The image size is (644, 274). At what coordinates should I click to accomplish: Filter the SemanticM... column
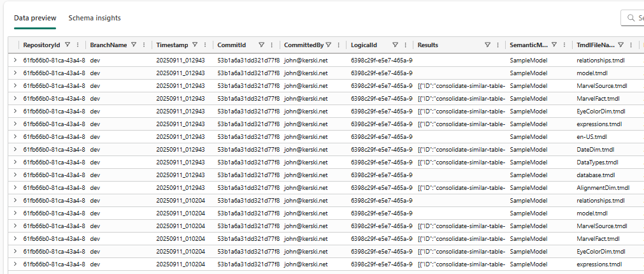coord(554,45)
